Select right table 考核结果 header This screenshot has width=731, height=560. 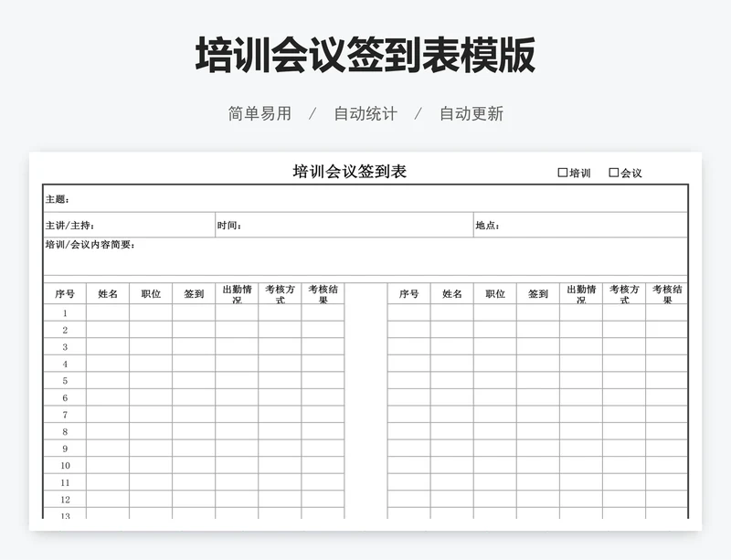[x=667, y=294]
